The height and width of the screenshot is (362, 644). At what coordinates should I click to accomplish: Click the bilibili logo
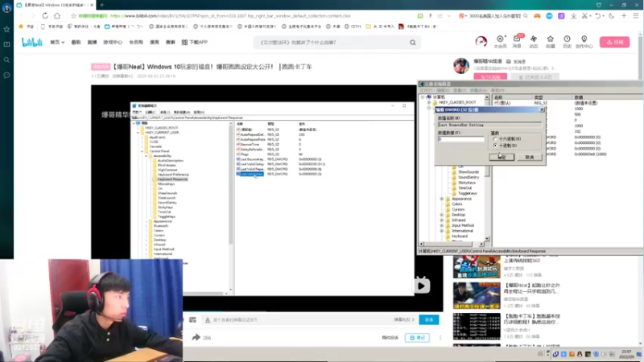click(31, 42)
